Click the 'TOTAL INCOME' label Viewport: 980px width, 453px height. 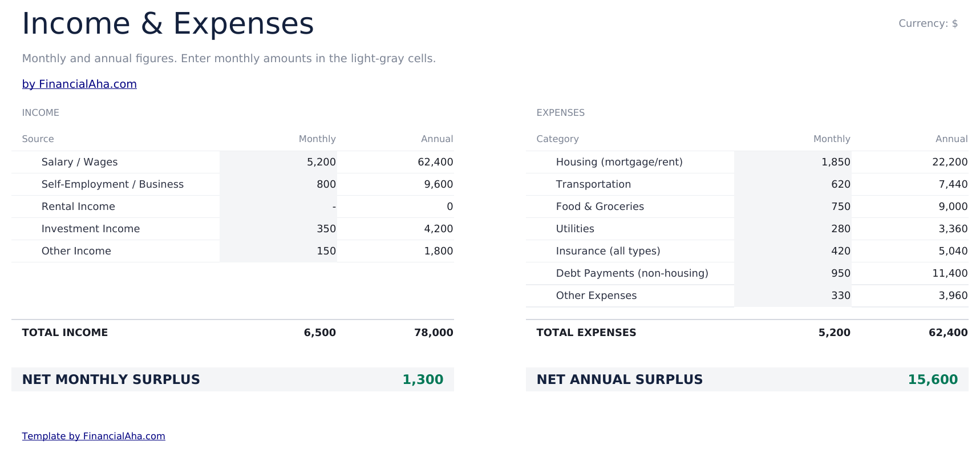(65, 333)
